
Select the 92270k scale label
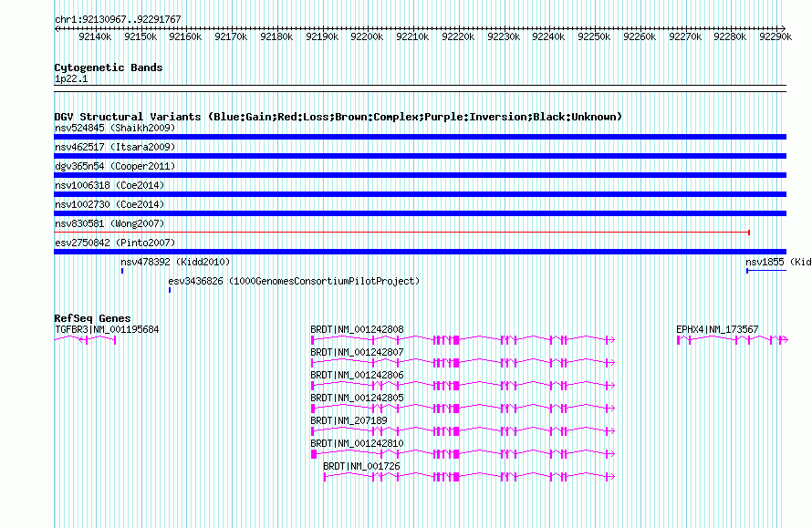pyautogui.click(x=686, y=36)
